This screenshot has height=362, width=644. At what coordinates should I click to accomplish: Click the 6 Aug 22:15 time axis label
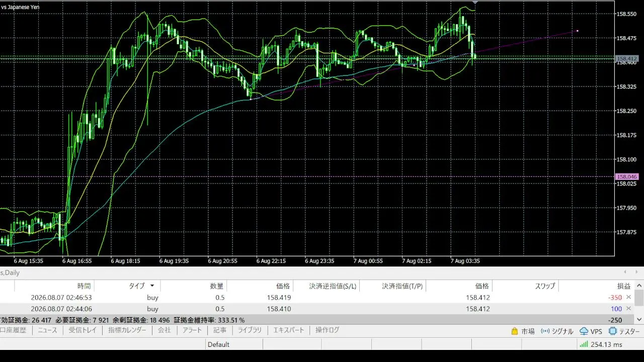pyautogui.click(x=271, y=261)
